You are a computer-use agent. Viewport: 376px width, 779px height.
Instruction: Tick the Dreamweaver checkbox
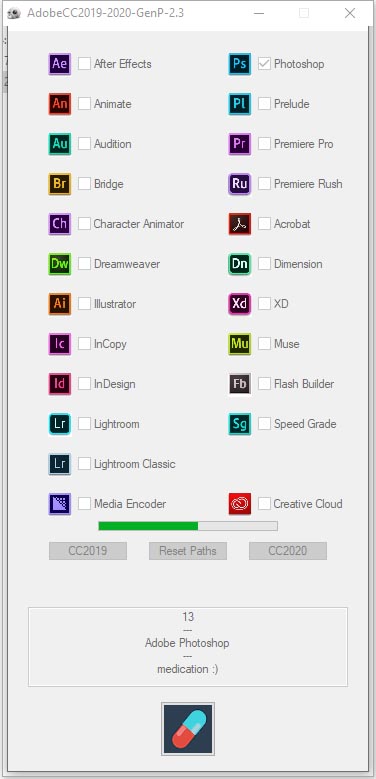coord(84,263)
